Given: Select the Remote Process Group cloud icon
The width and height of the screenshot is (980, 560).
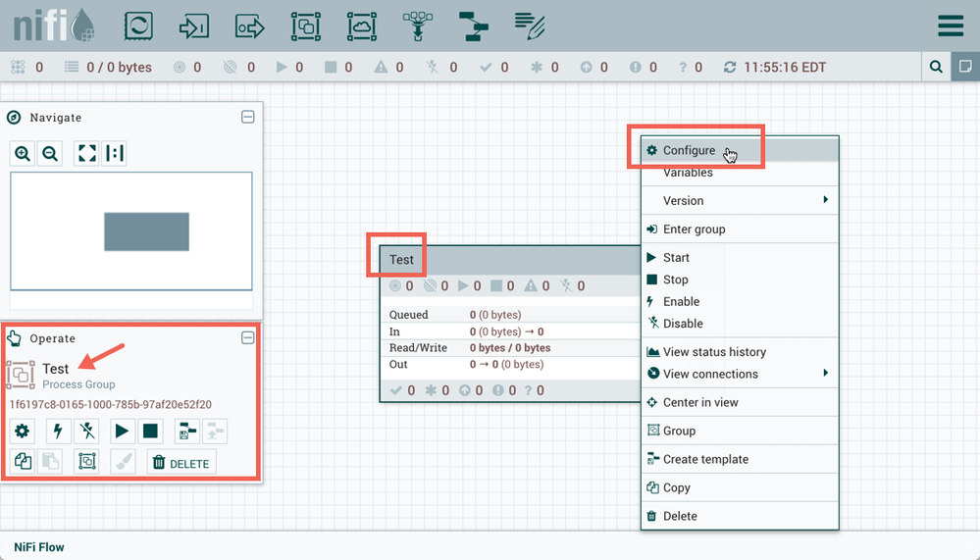Looking at the screenshot, I should tap(363, 26).
